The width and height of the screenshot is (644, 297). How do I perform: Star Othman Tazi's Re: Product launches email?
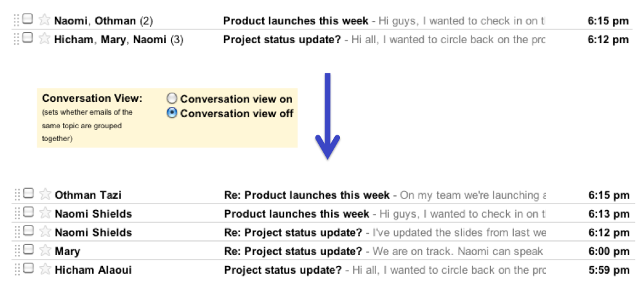click(x=44, y=194)
